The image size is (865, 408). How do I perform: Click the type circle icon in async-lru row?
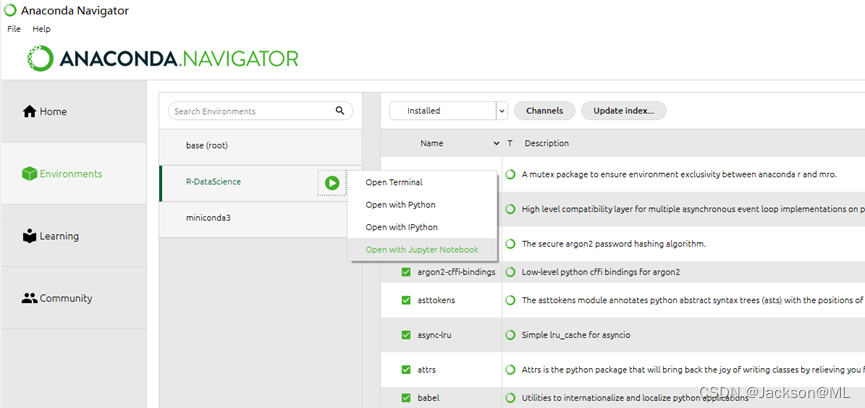(x=510, y=335)
